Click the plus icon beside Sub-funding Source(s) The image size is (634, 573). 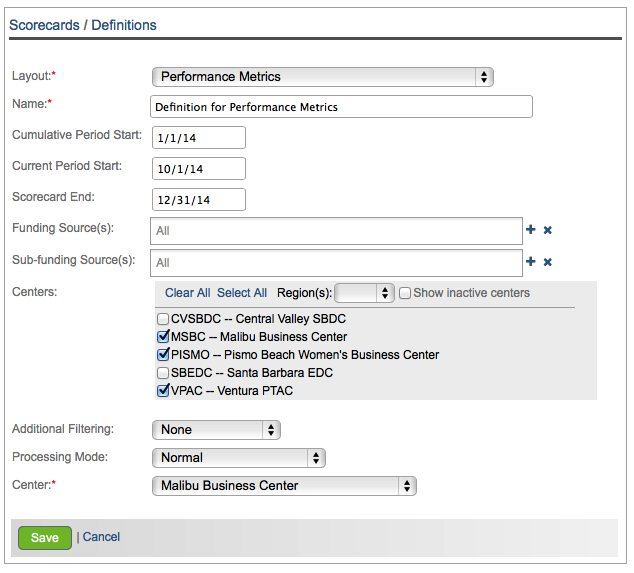[531, 262]
